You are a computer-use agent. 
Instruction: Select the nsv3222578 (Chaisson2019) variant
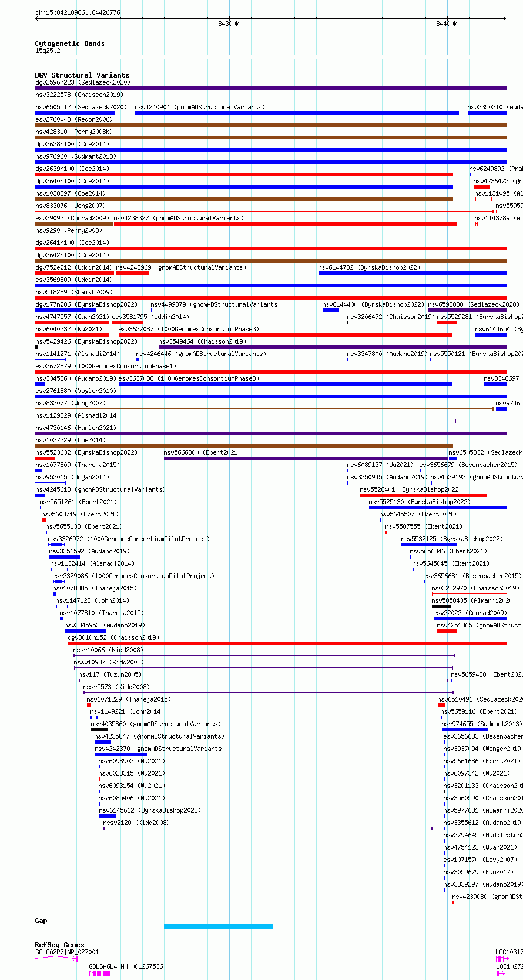[x=79, y=95]
